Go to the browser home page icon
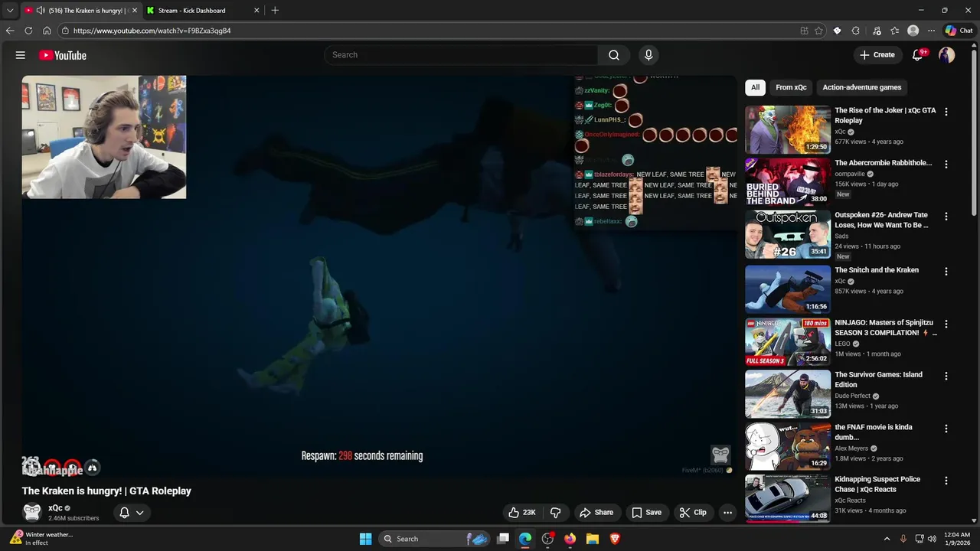Viewport: 980px width, 551px height. coord(47,31)
